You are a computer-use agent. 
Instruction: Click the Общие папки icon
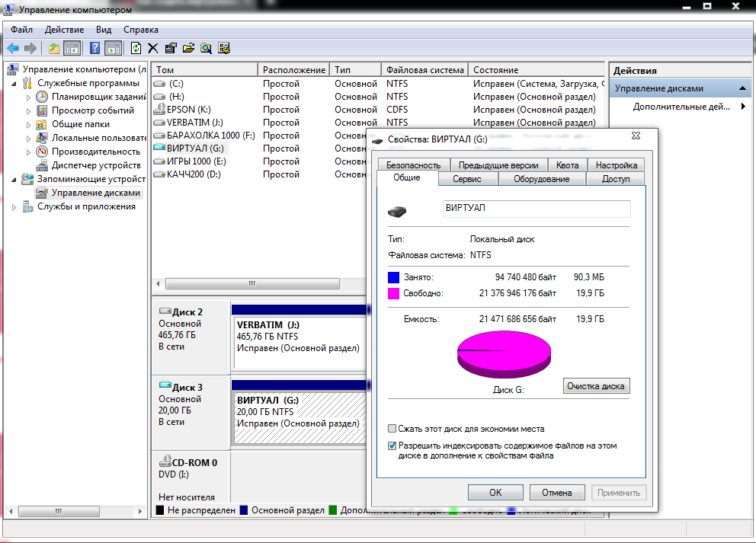point(42,124)
